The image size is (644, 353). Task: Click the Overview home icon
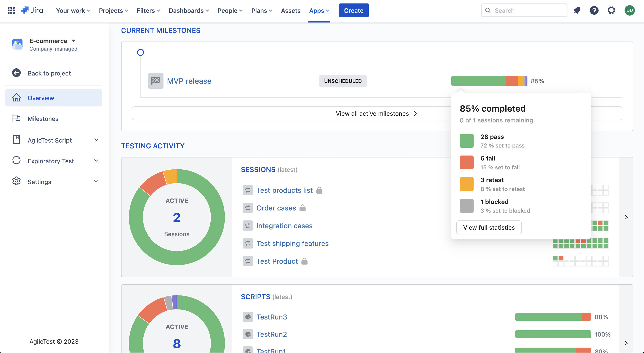coord(16,98)
